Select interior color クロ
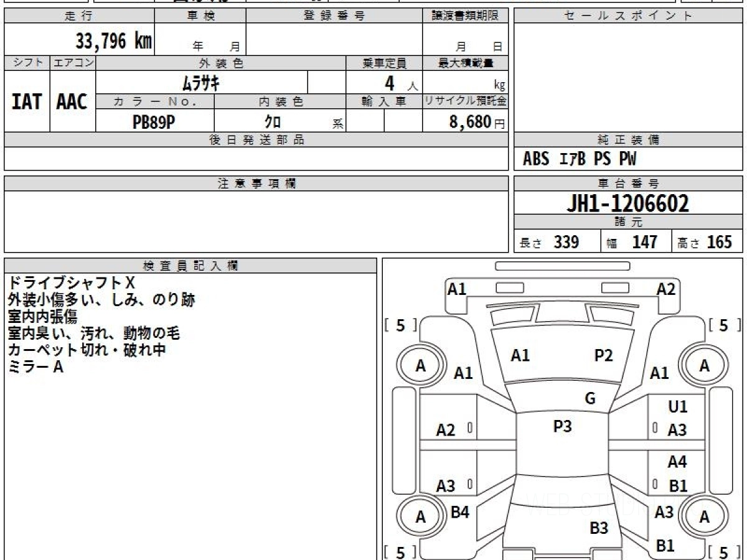The image size is (747, 560). [272, 121]
